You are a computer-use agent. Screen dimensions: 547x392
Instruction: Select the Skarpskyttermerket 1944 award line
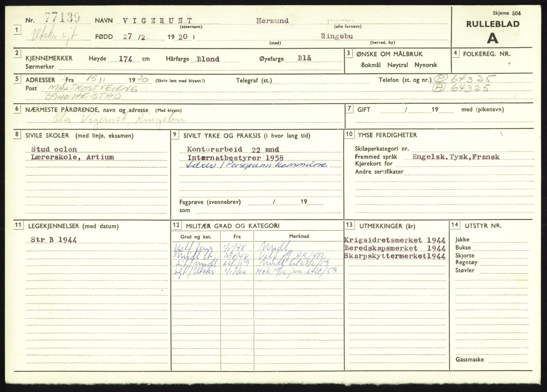pyautogui.click(x=395, y=256)
